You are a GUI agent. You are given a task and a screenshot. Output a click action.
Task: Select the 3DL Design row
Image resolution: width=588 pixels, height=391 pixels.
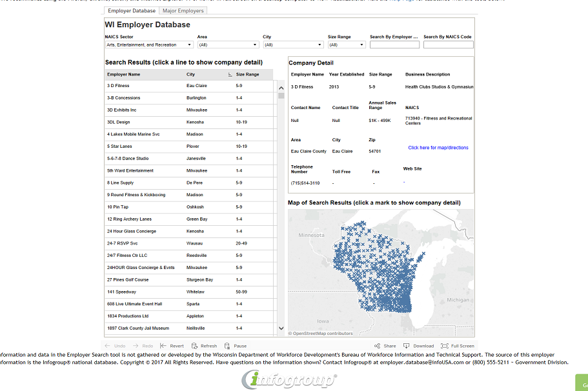click(x=189, y=122)
